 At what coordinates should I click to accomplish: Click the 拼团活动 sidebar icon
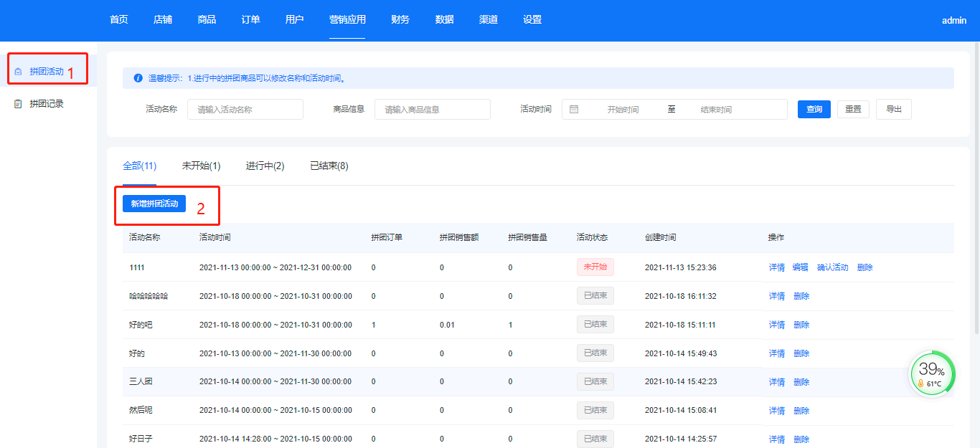pyautogui.click(x=18, y=72)
